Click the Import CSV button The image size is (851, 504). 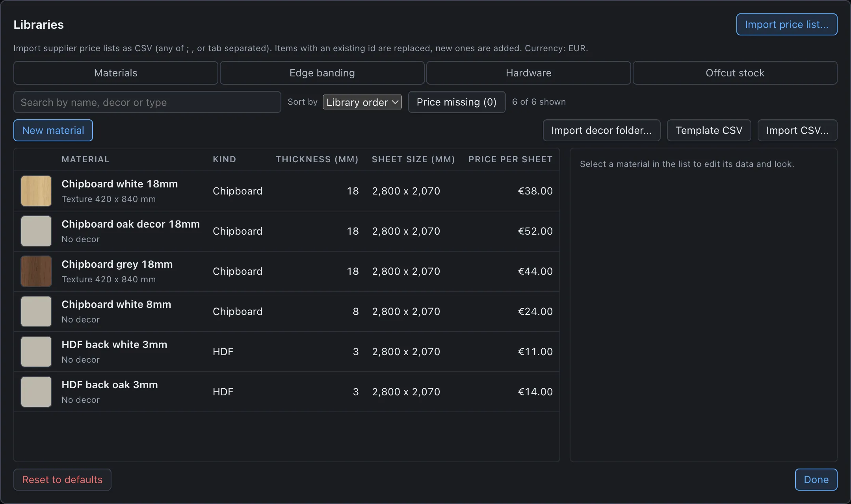point(797,130)
